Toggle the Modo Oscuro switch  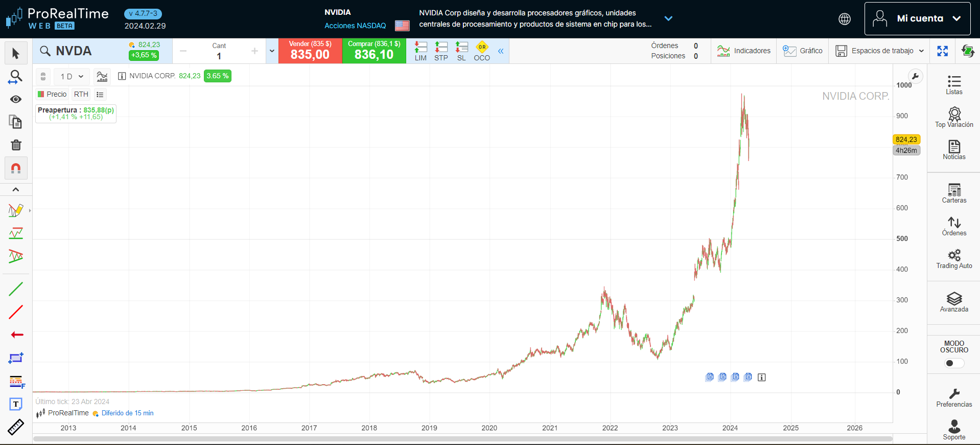point(953,363)
